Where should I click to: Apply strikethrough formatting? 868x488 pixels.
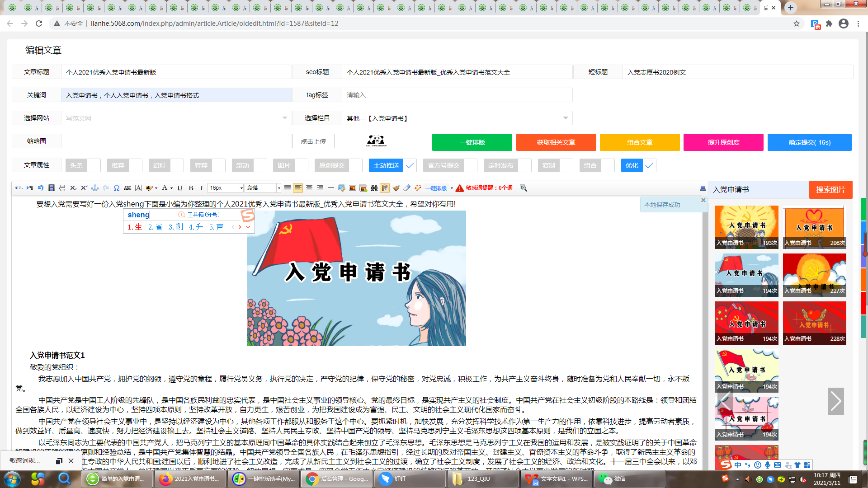pyautogui.click(x=127, y=188)
